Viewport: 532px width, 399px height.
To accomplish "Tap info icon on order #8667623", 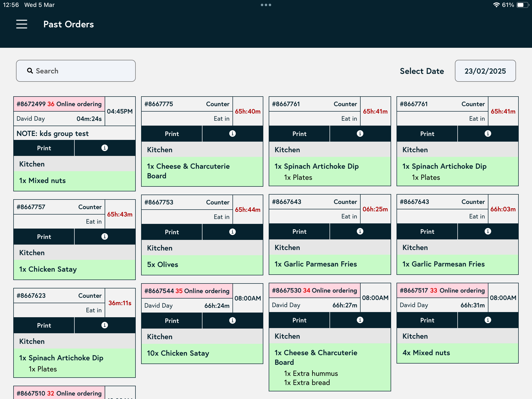I will (105, 325).
